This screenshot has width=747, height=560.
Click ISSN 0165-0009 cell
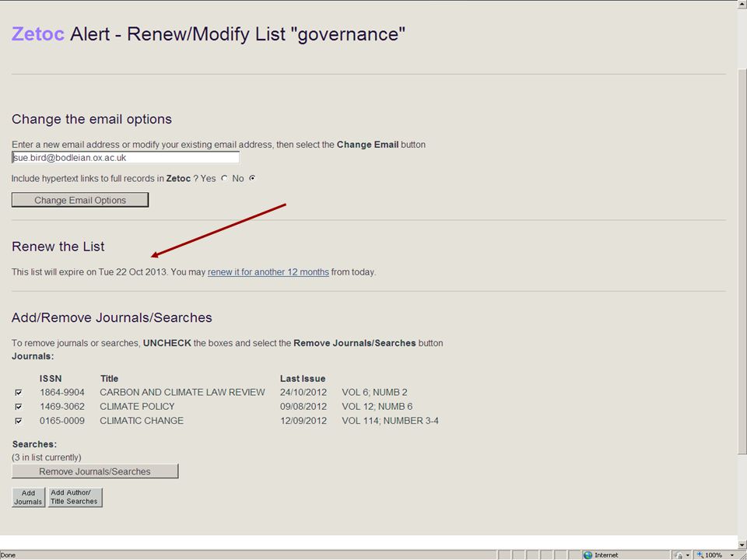point(62,421)
